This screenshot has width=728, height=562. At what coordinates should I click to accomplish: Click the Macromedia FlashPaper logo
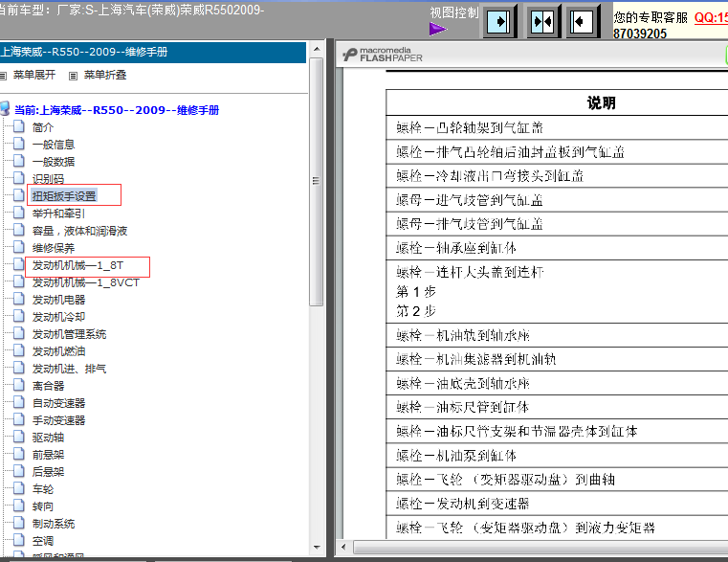pyautogui.click(x=383, y=55)
